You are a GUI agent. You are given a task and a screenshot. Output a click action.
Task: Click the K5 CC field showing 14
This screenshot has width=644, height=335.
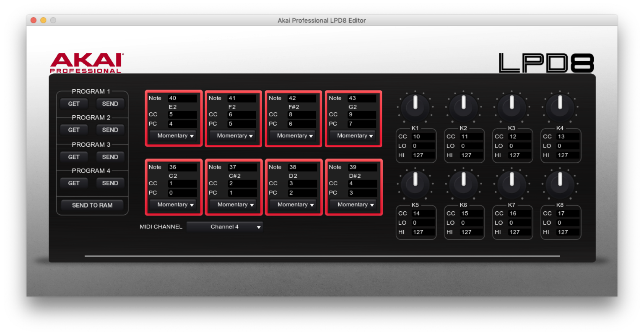(423, 213)
